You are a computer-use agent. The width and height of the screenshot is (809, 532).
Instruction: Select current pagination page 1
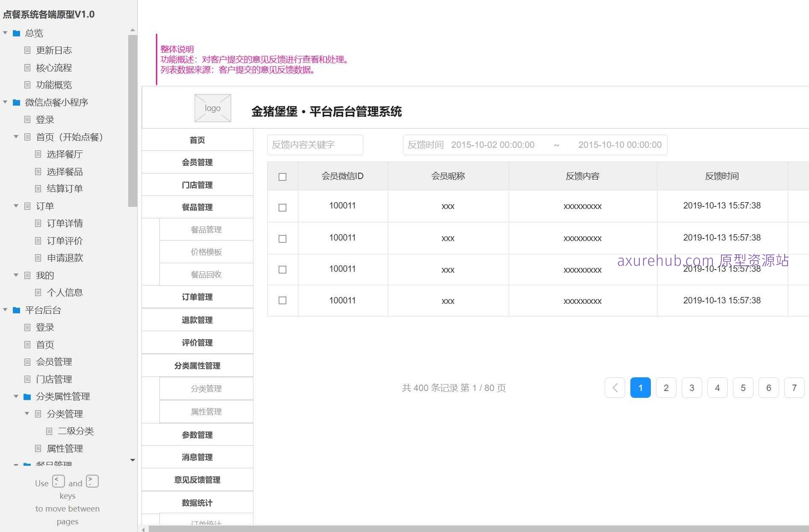[x=641, y=388]
